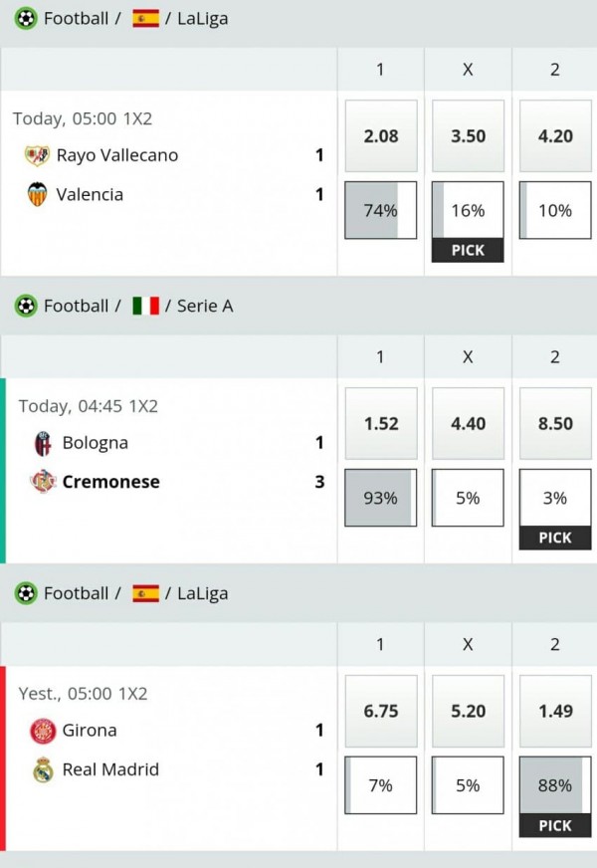Click the Rayo Vallecano club crest
The height and width of the screenshot is (868, 597).
37,155
